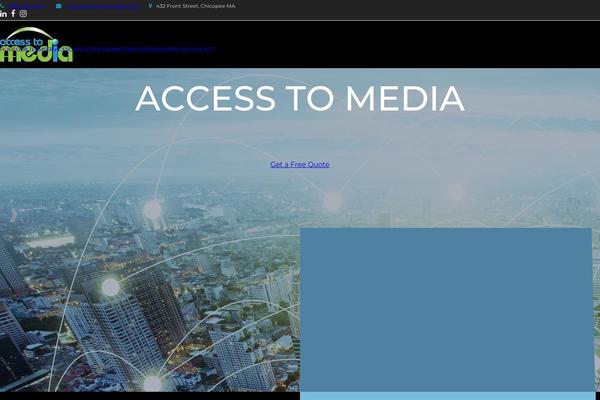
Task: Click the location pin icon
Action: tap(150, 6)
